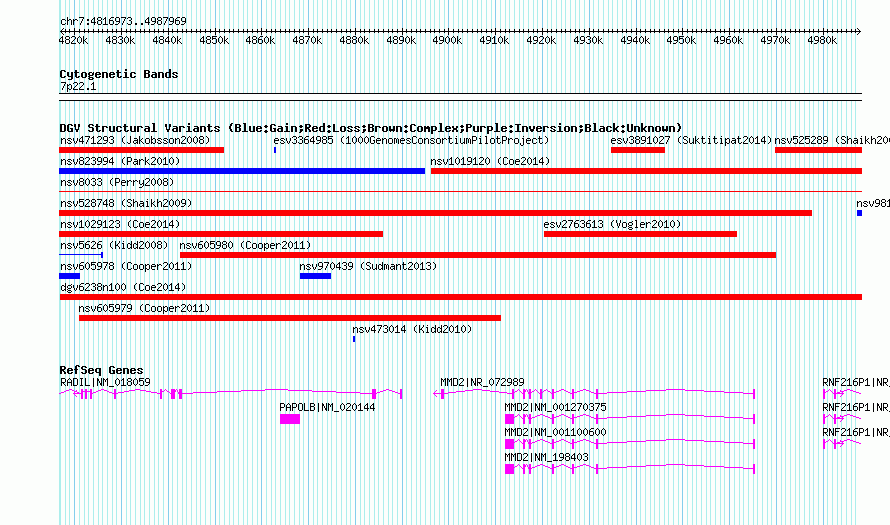Click the nsv981 blue marker at right edge
The image size is (890, 525).
[x=859, y=213]
